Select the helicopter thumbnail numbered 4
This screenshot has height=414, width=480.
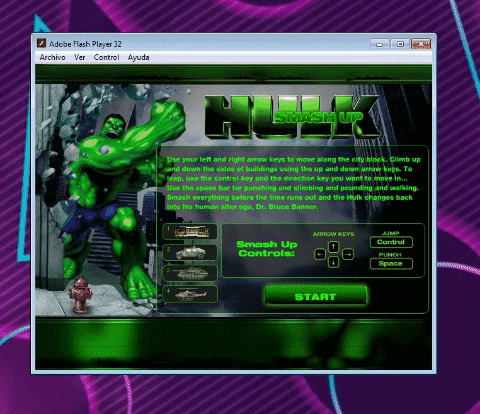pos(190,294)
